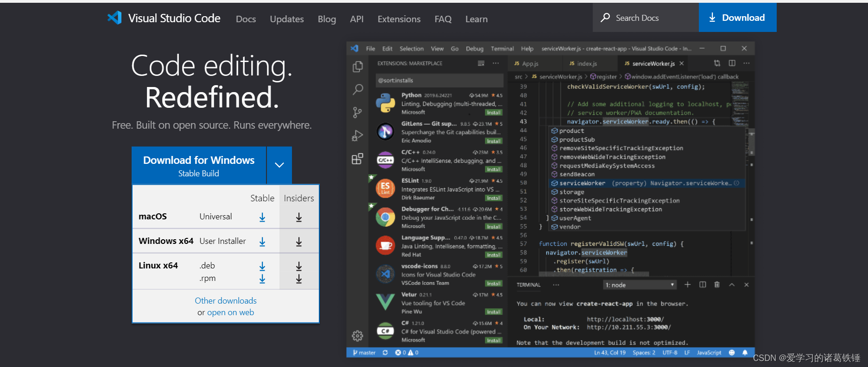Screen dimensions: 868x367
Task: Open the settings gear in activity bar
Action: coord(357,336)
